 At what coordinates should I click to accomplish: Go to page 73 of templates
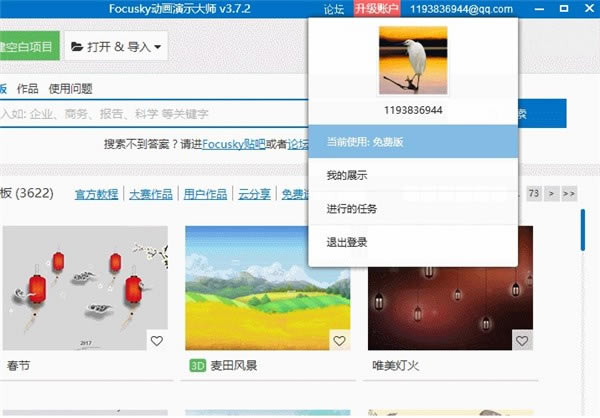point(534,193)
